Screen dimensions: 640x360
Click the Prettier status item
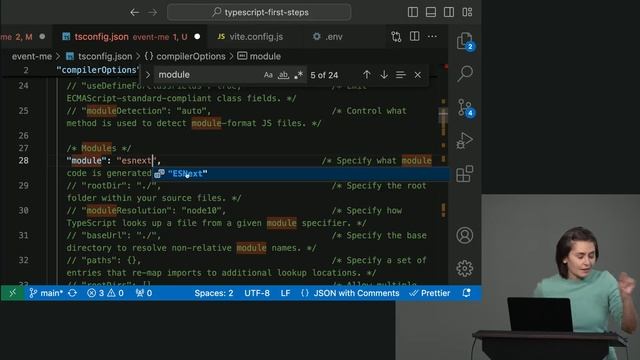[429, 293]
